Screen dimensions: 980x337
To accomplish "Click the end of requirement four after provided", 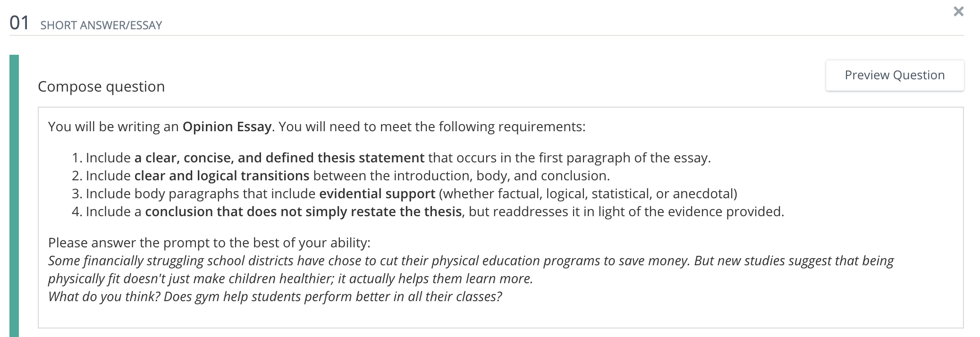I will tap(783, 212).
